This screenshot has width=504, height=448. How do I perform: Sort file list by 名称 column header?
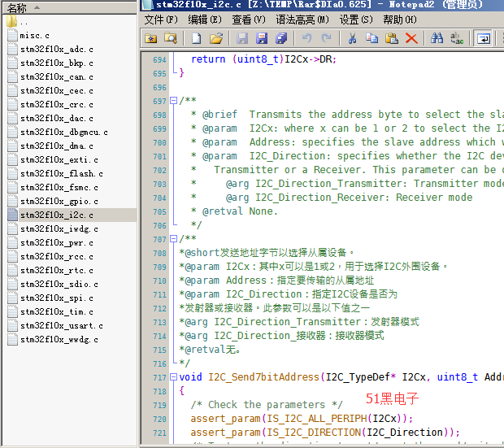click(x=69, y=7)
